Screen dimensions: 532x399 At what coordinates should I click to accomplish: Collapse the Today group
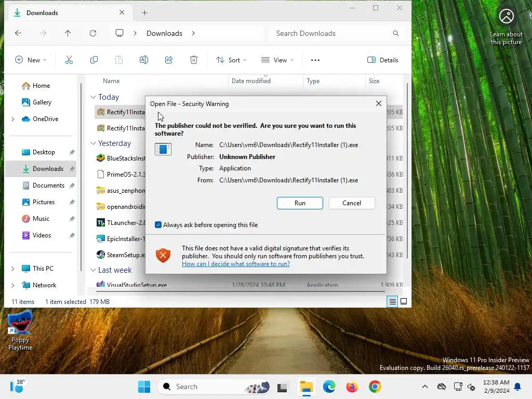pos(94,97)
